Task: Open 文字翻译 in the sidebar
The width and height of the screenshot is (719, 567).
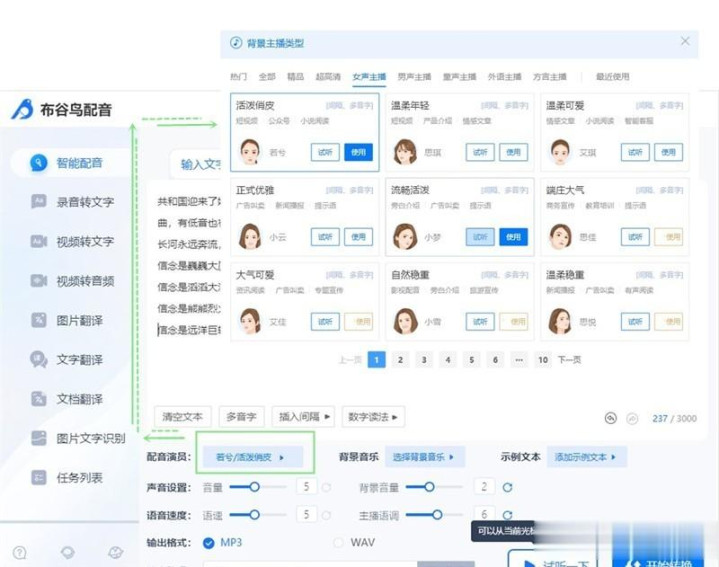Action: (67, 359)
